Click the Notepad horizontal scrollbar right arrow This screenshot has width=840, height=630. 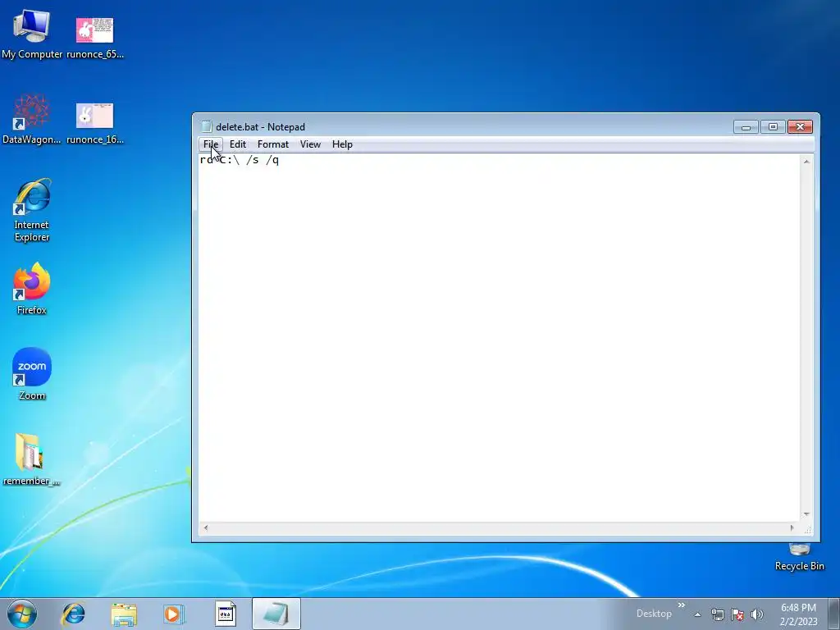pos(792,528)
